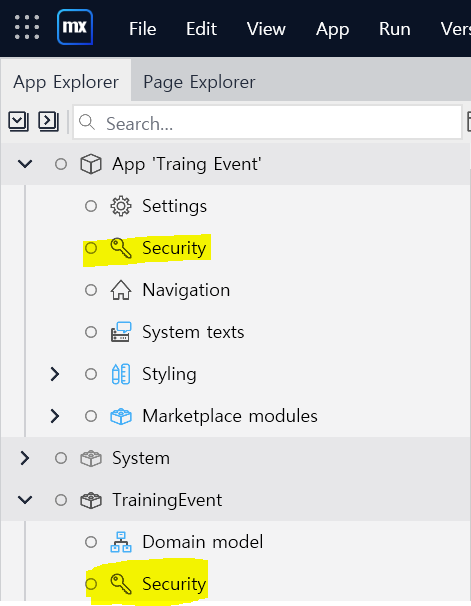Viewport: 471px width, 606px height.
Task: Switch to the Page Explorer tab
Action: [199, 82]
